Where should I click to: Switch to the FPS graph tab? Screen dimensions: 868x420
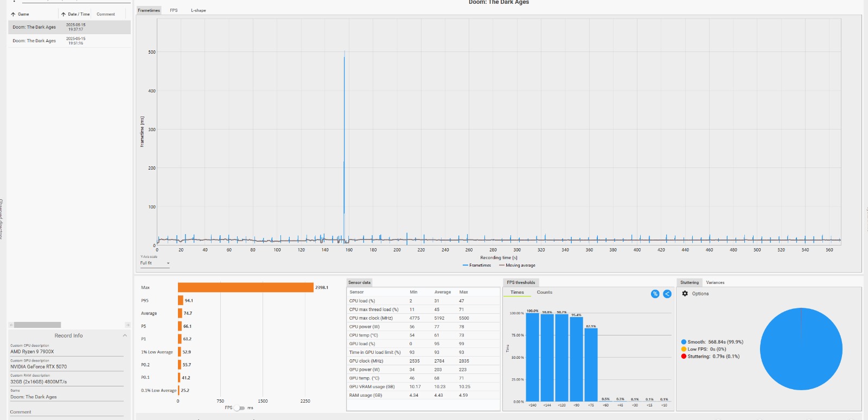pyautogui.click(x=174, y=10)
